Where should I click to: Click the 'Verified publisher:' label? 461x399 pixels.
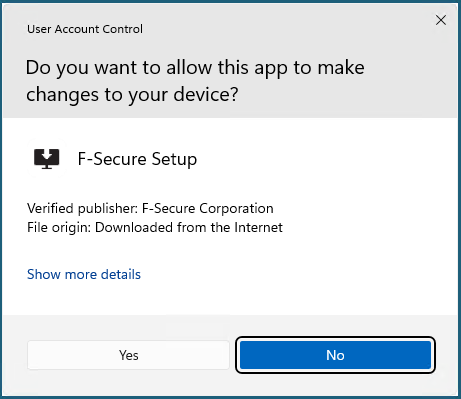[82, 208]
